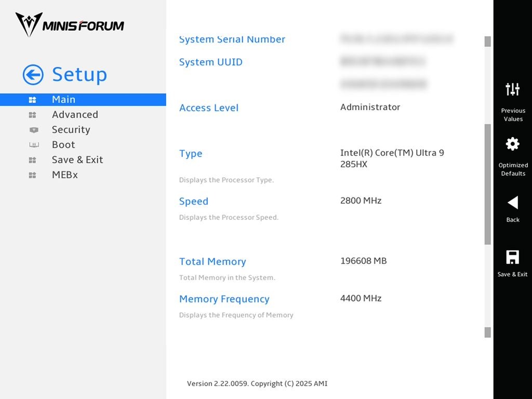Click the Save & Exit floppy disk icon
Screen dimensions: 532x399
click(512, 257)
